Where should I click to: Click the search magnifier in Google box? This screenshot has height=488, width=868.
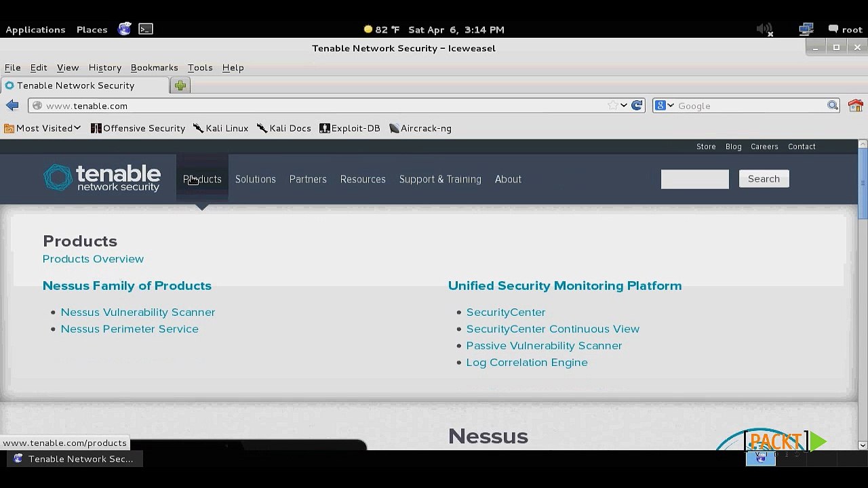click(x=833, y=105)
